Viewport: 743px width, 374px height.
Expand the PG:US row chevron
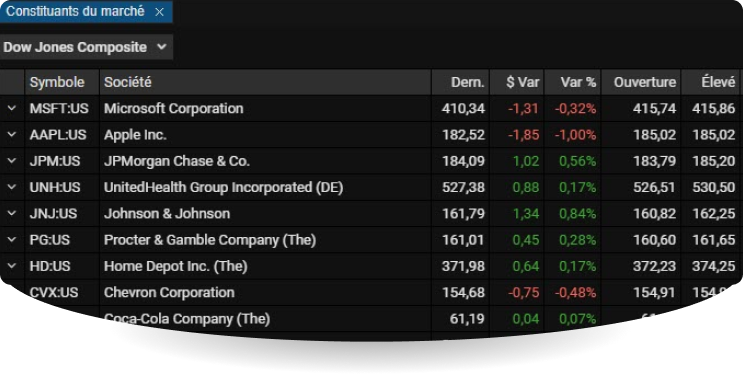12,240
